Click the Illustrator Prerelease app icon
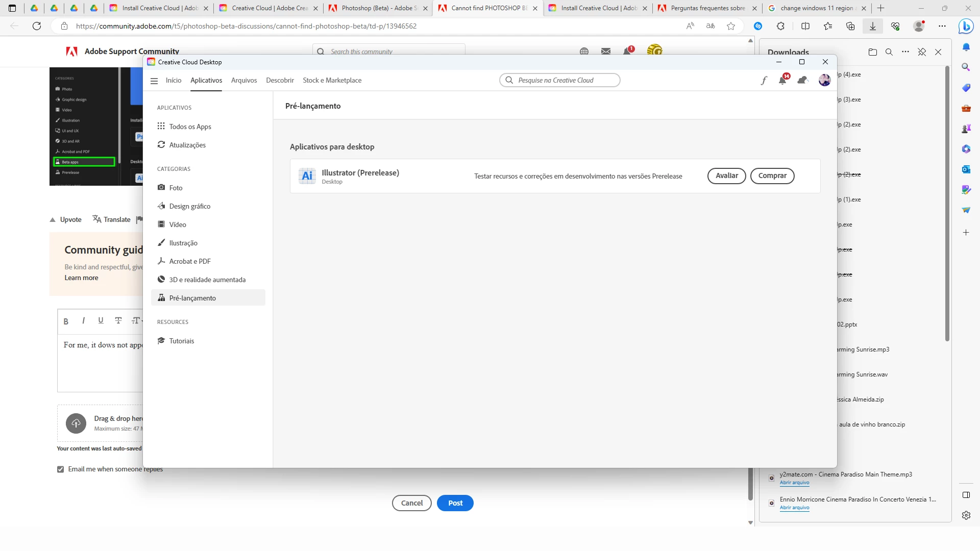This screenshot has width=980, height=551. click(x=307, y=176)
